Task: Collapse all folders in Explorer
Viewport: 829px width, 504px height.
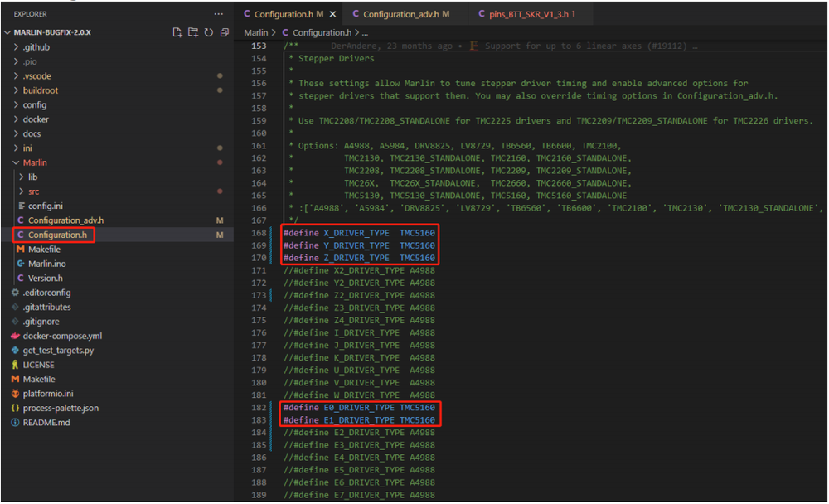Action: click(x=225, y=32)
